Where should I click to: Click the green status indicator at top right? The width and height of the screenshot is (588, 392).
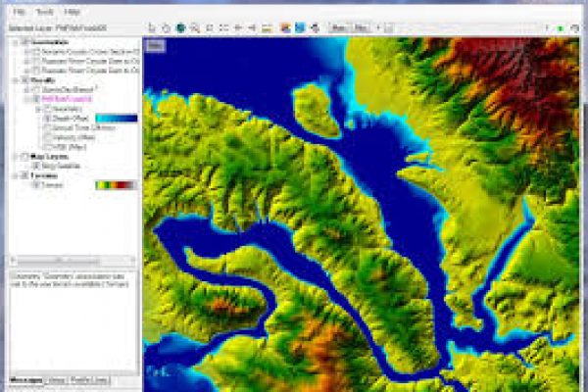click(x=560, y=28)
